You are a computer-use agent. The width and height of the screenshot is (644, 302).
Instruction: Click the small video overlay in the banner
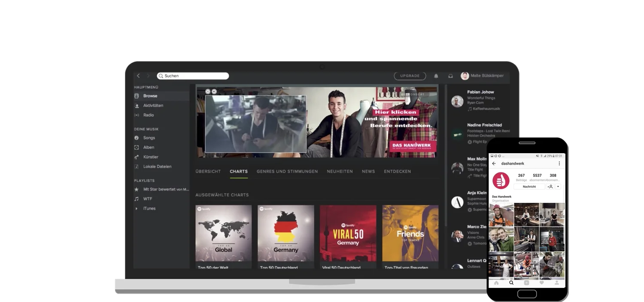[x=256, y=124]
